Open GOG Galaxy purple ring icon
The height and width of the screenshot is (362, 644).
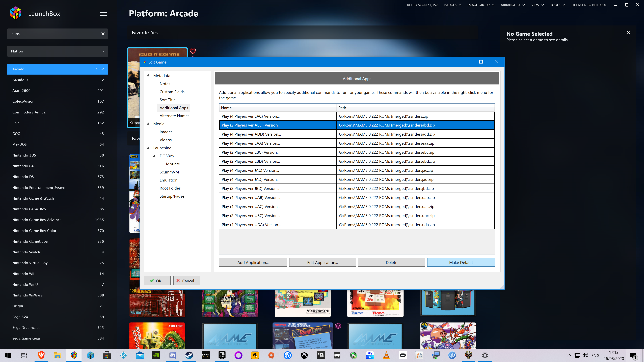click(x=238, y=355)
